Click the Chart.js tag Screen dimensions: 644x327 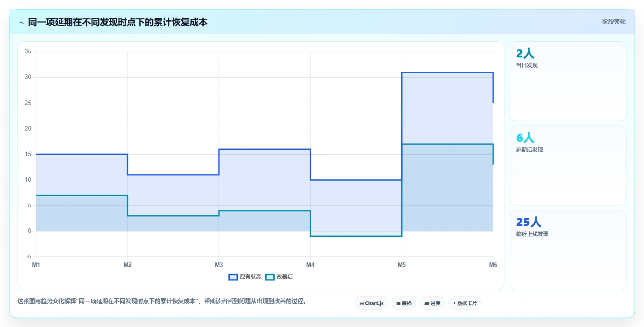click(372, 303)
